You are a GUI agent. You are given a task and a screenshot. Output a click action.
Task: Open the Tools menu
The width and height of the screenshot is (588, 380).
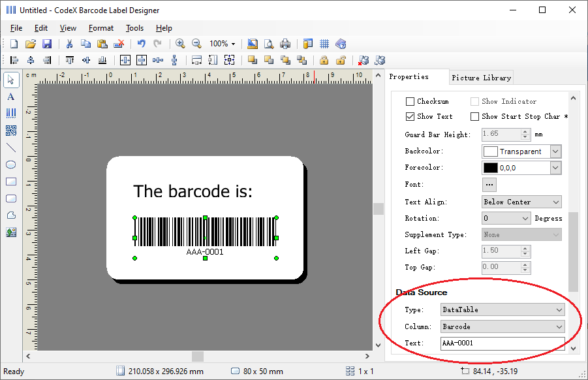(134, 28)
